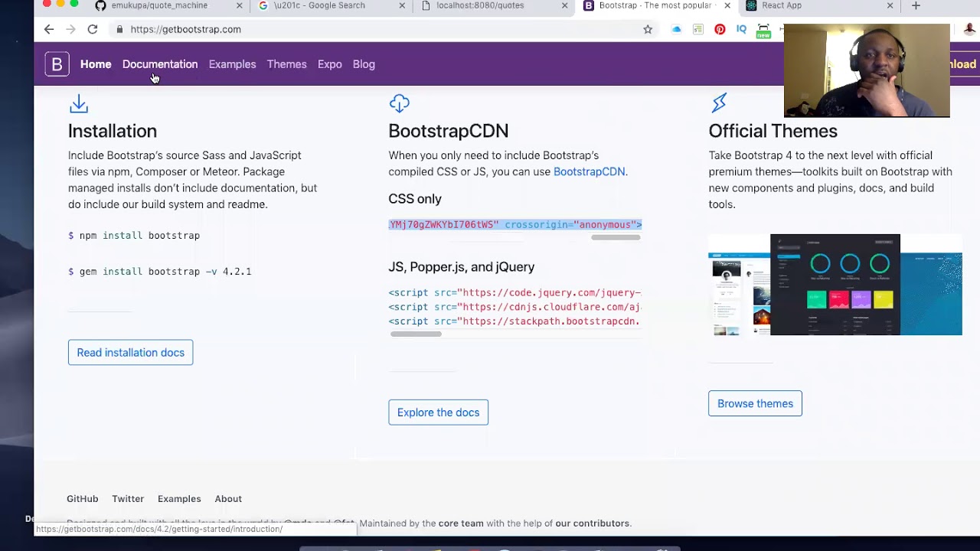Click the Bootstrap logo in navbar
980x551 pixels.
(57, 64)
